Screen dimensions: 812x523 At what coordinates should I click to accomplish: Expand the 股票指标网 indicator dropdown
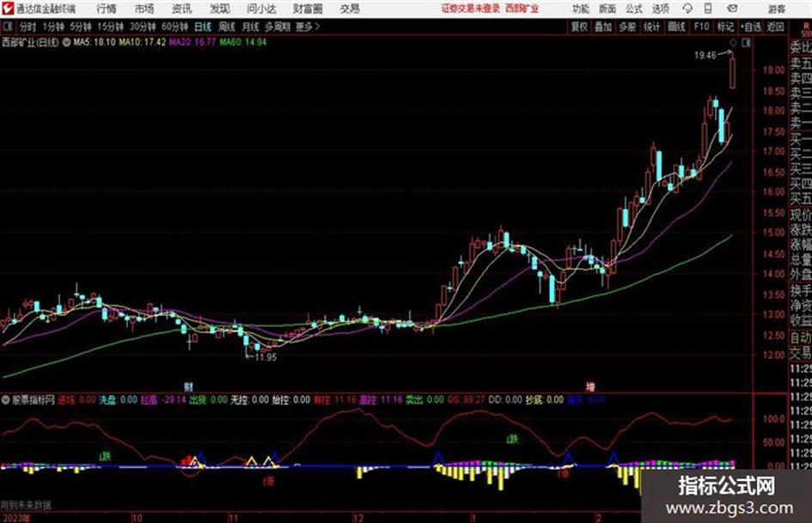(x=6, y=399)
